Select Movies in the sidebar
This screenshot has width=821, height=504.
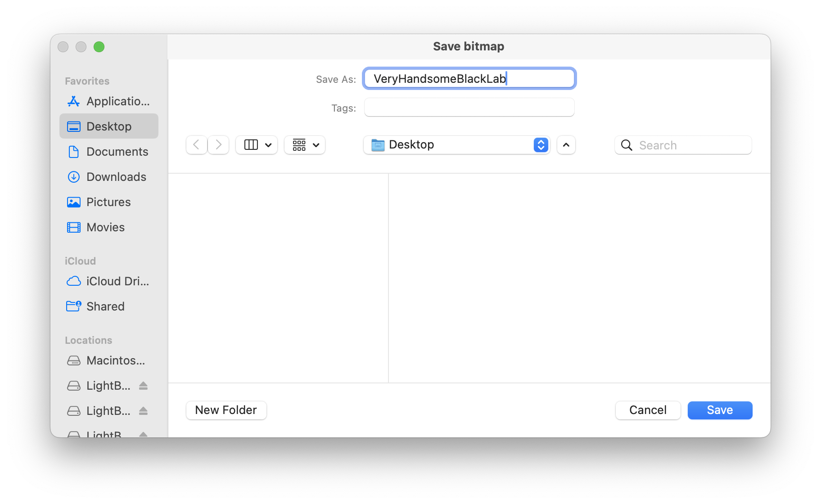108,227
